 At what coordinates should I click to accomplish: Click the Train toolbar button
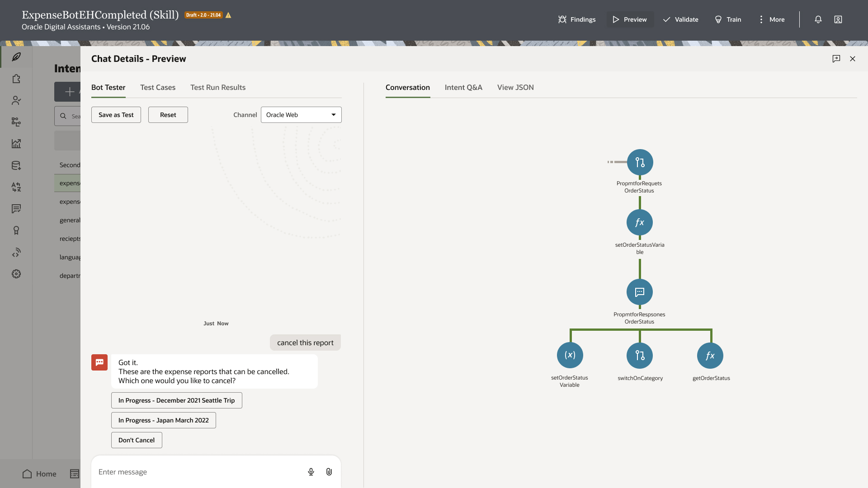728,19
